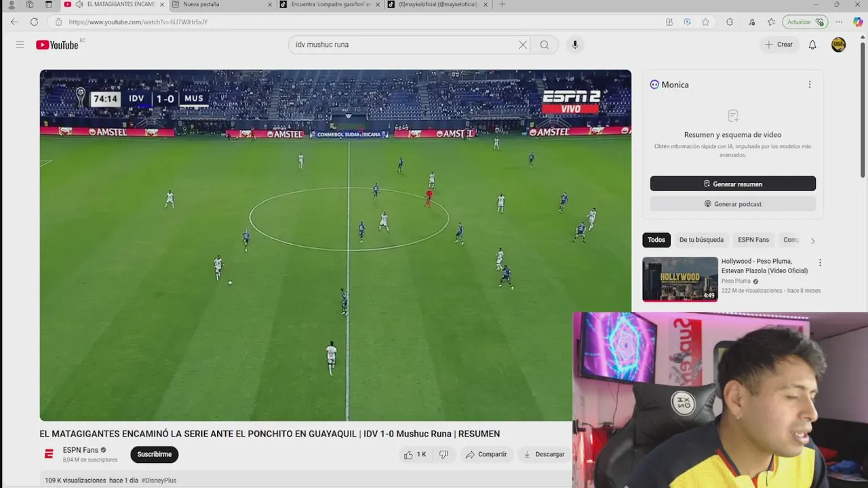Click Generar resumen in Monica panel
868x488 pixels.
(x=733, y=184)
